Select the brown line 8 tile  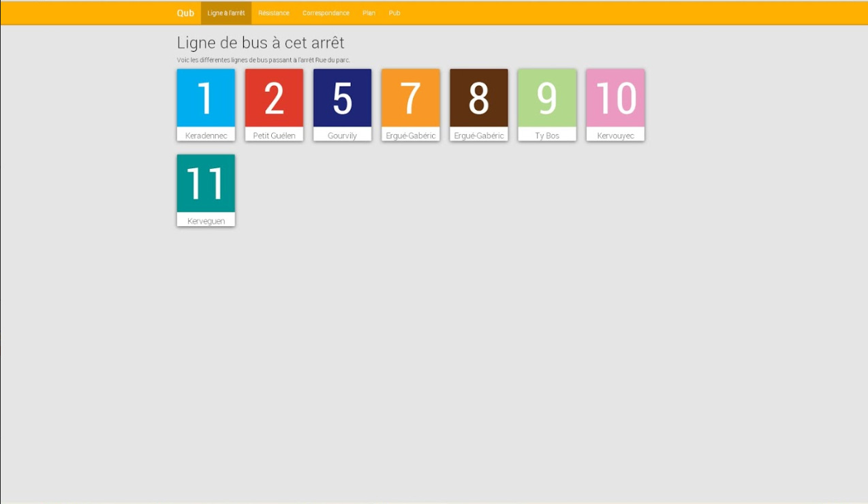pyautogui.click(x=478, y=98)
